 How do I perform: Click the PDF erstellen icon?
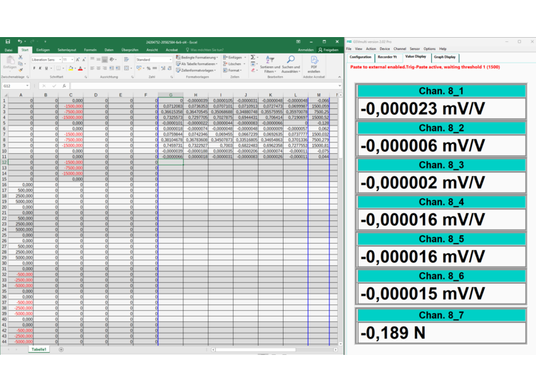point(314,63)
